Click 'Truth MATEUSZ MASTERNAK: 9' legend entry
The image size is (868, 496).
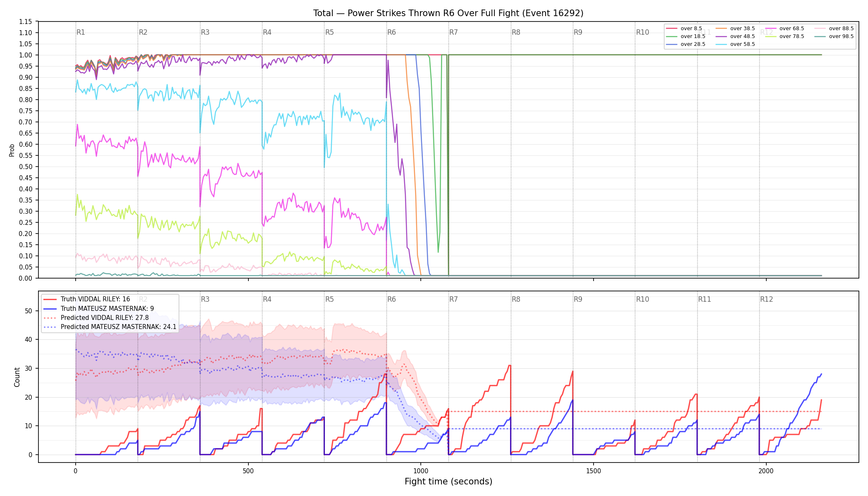pos(99,308)
